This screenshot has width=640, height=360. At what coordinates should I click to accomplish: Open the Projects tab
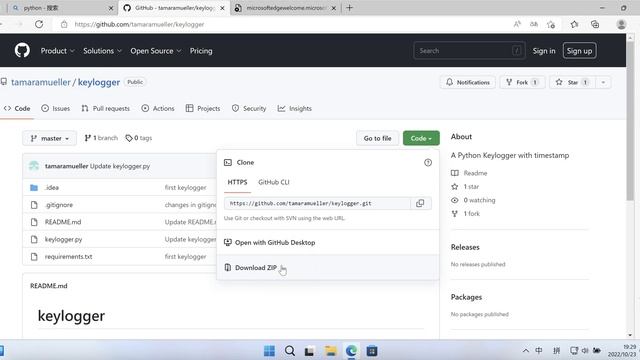click(203, 109)
